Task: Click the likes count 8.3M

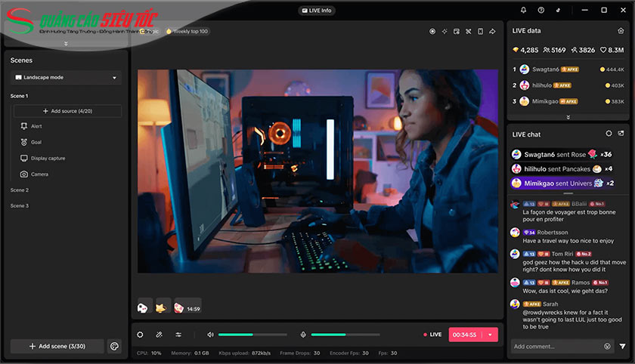Action: pyautogui.click(x=612, y=50)
